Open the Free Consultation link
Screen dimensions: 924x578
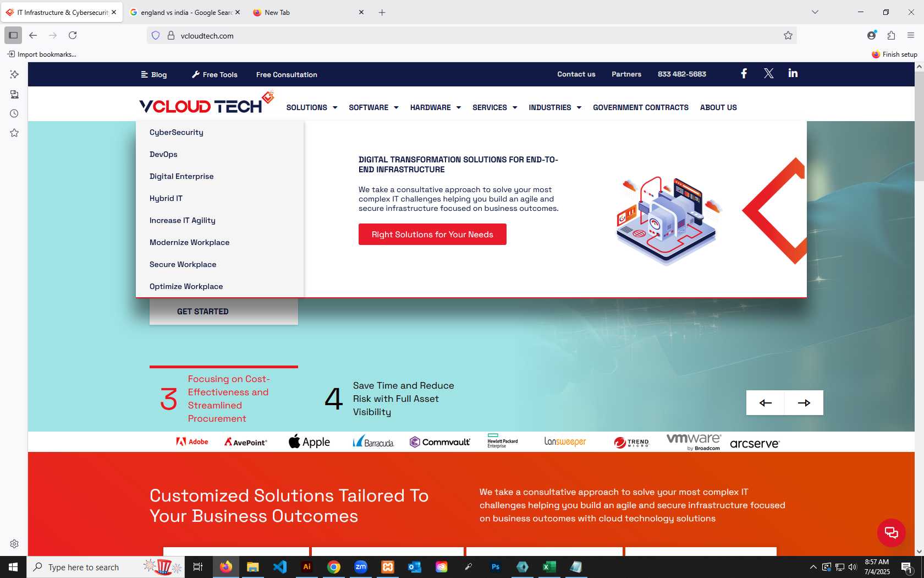coord(287,74)
